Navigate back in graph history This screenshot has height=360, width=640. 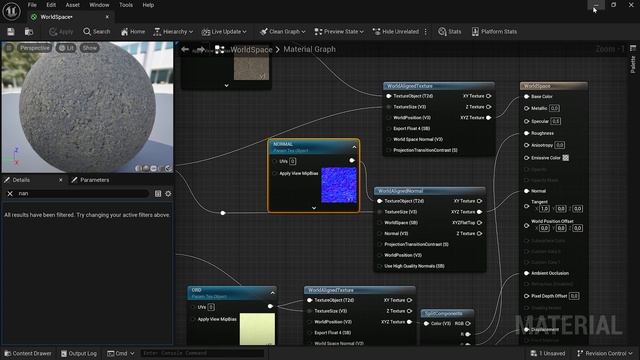[185, 49]
